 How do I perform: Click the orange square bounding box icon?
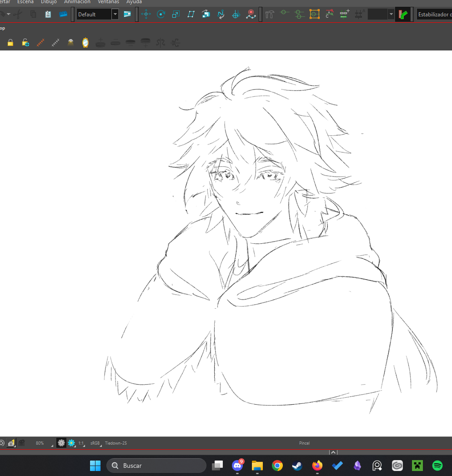tap(314, 15)
